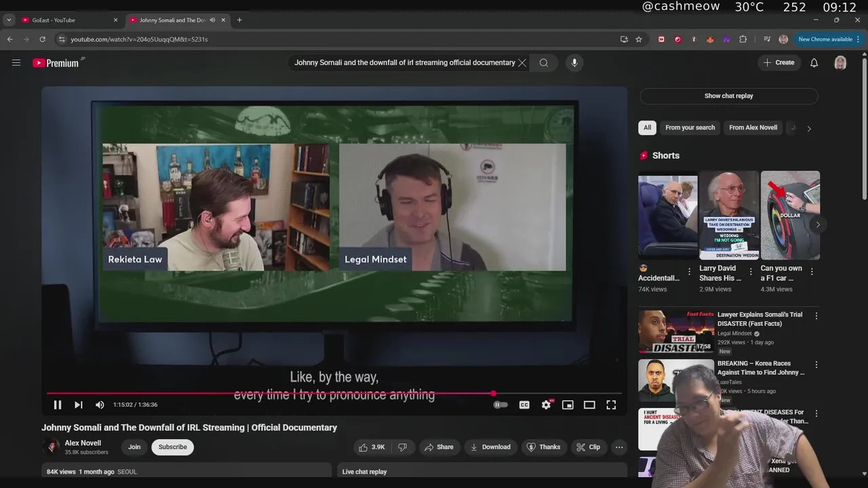
Task: Open more actions ellipsis under video
Action: pos(619,447)
